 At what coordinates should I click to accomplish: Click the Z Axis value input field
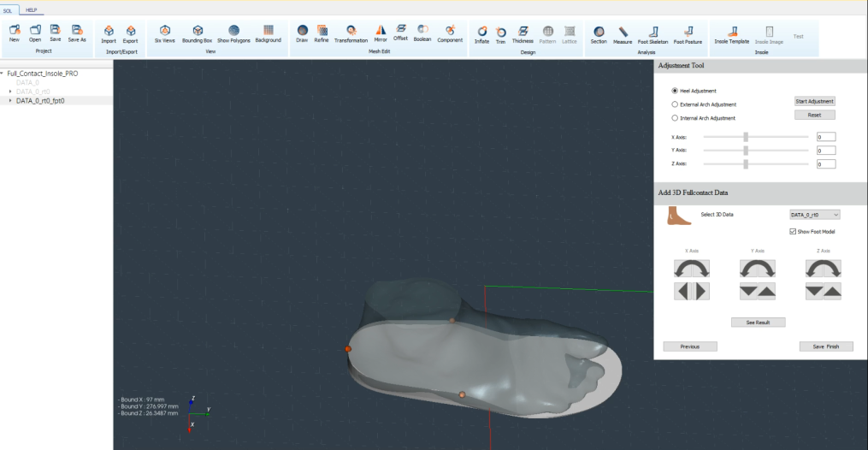[x=825, y=163]
